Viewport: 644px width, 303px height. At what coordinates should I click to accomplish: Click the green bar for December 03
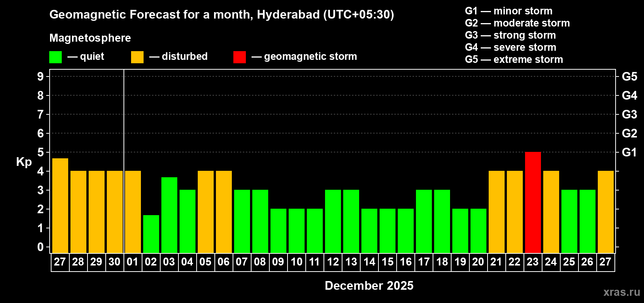pos(169,215)
